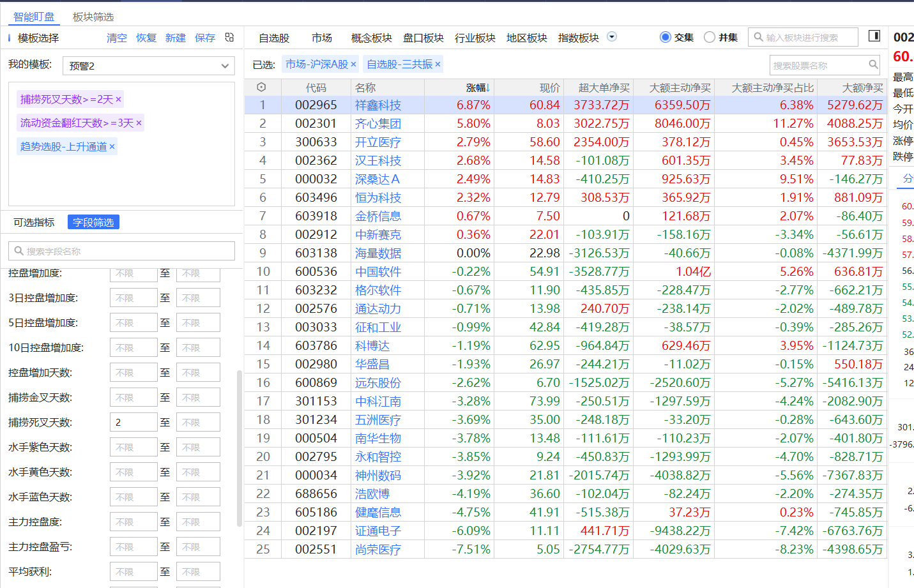The height and width of the screenshot is (588, 914).
Task: Sort the table by 涨幅 column
Action: [476, 87]
